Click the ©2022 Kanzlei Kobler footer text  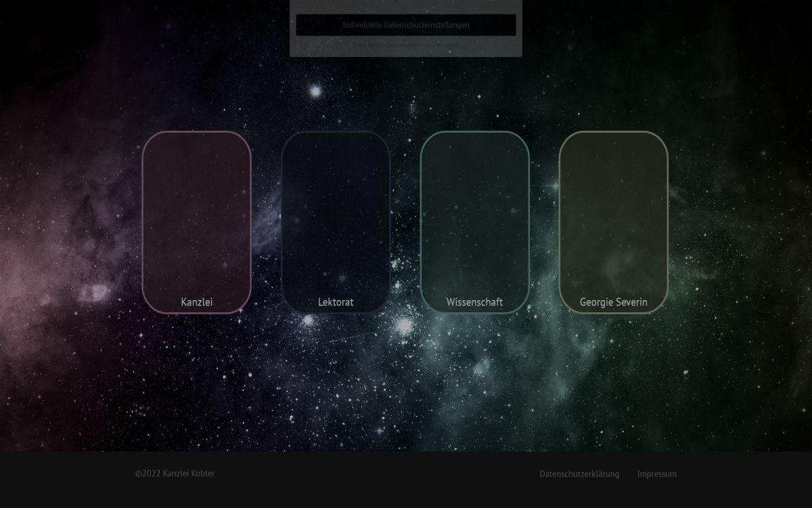[x=175, y=474]
